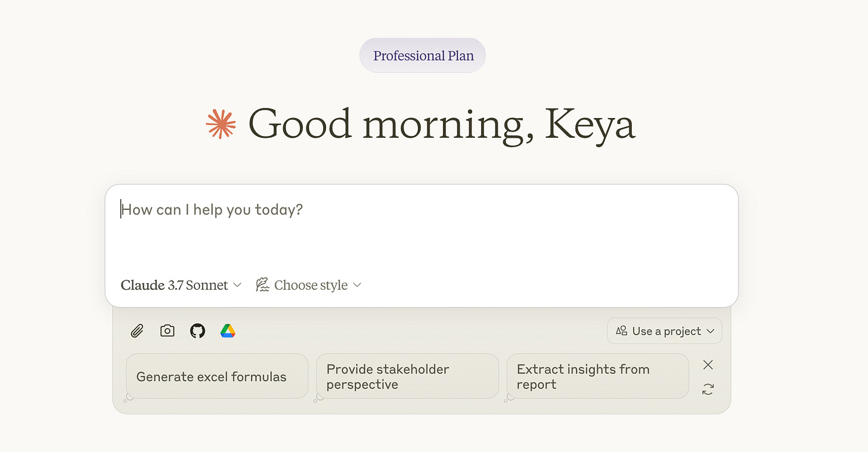Dismiss suggestions with the X icon
Image resolution: width=868 pixels, height=452 pixels.
click(x=708, y=364)
